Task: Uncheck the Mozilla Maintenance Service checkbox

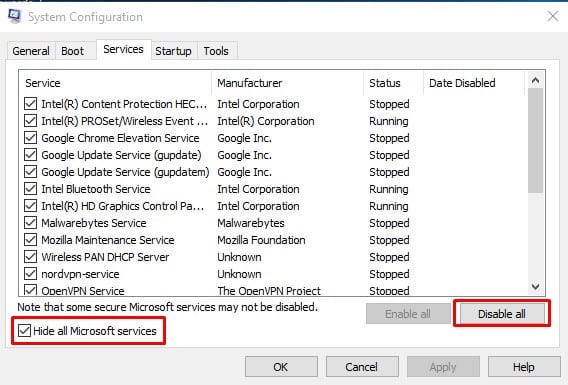Action: (x=30, y=240)
